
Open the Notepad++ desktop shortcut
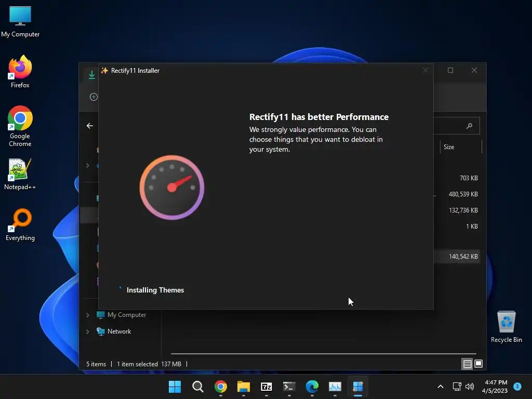[20, 174]
